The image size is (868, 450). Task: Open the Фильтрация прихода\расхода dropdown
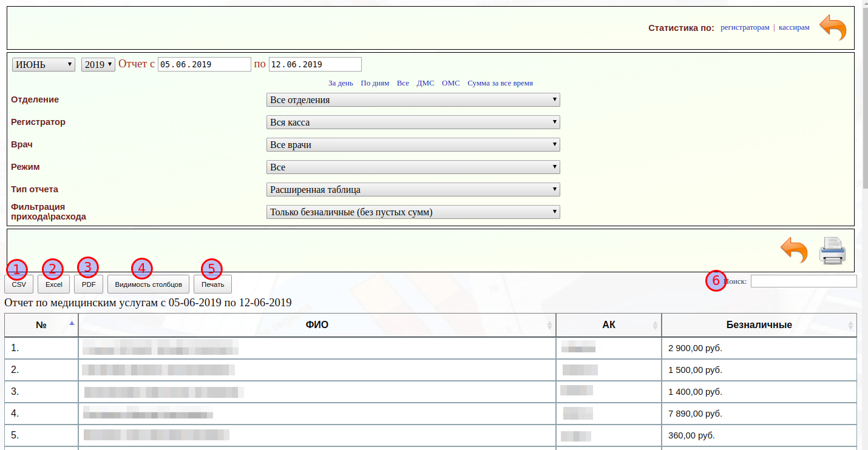[413, 212]
